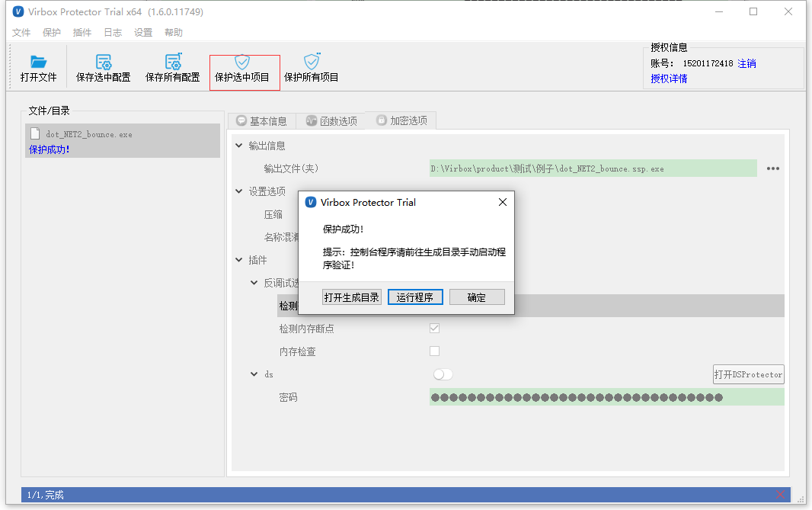Screen dimensions: 812x510
Task: Click the Virbox logo in the dialog title
Action: 311,202
